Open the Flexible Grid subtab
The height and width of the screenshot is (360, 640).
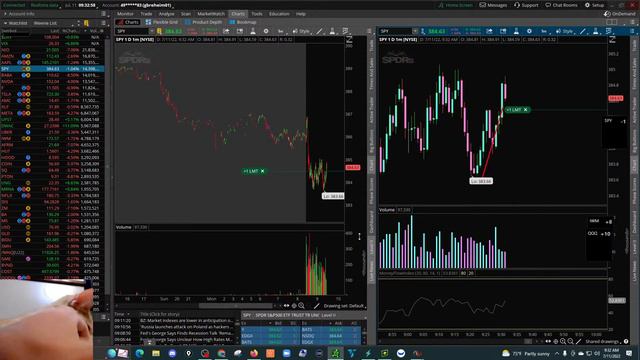162,22
